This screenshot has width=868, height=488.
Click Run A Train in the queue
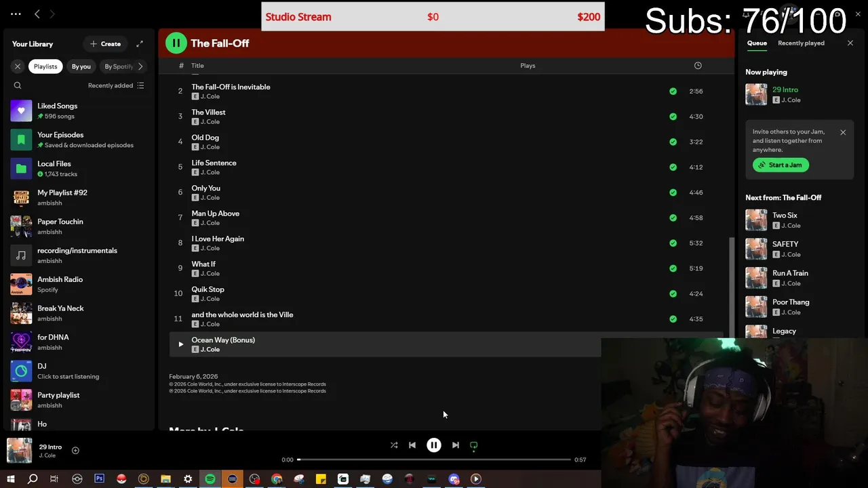pos(790,273)
